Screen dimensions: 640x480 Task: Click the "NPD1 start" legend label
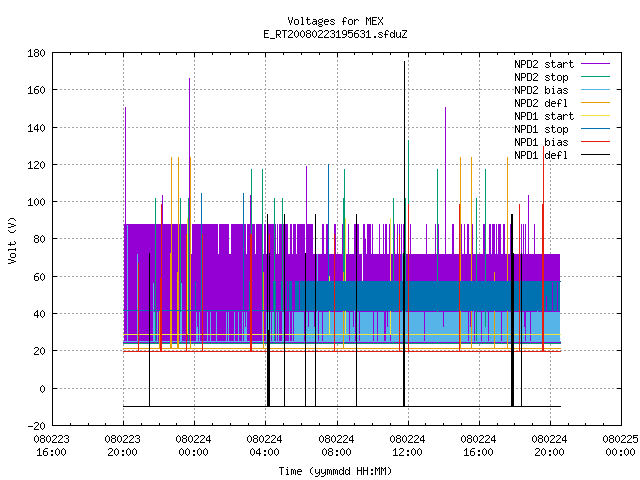544,116
